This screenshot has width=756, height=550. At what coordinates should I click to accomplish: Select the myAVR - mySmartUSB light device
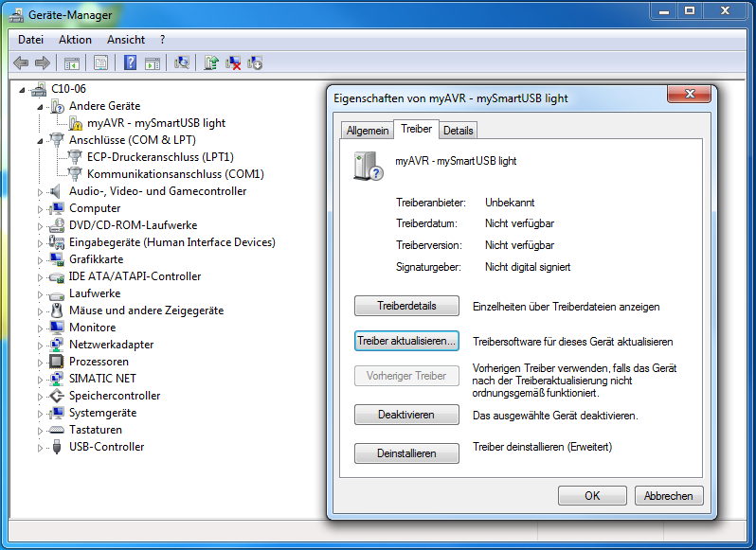coord(155,123)
